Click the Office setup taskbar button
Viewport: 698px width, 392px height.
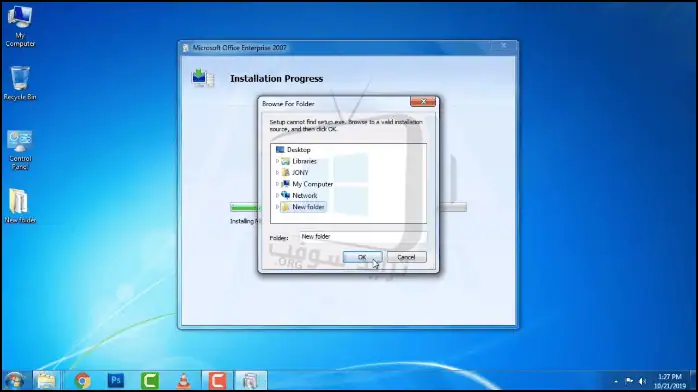tap(251, 381)
